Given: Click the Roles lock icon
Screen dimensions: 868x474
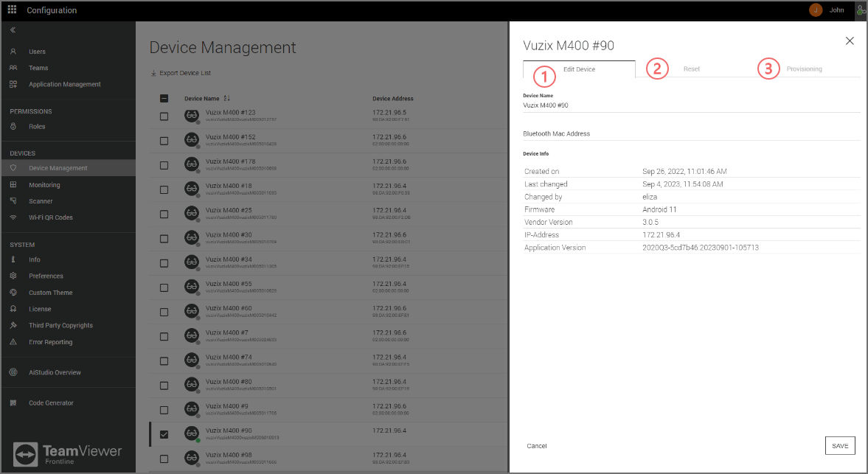Looking at the screenshot, I should pyautogui.click(x=13, y=127).
